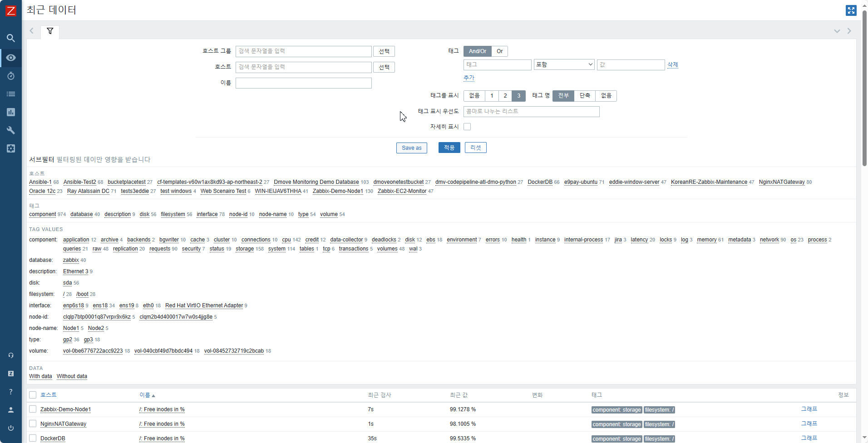Select And/Or tag evaluation mode
Screen dimensions: 868x443
(477, 51)
